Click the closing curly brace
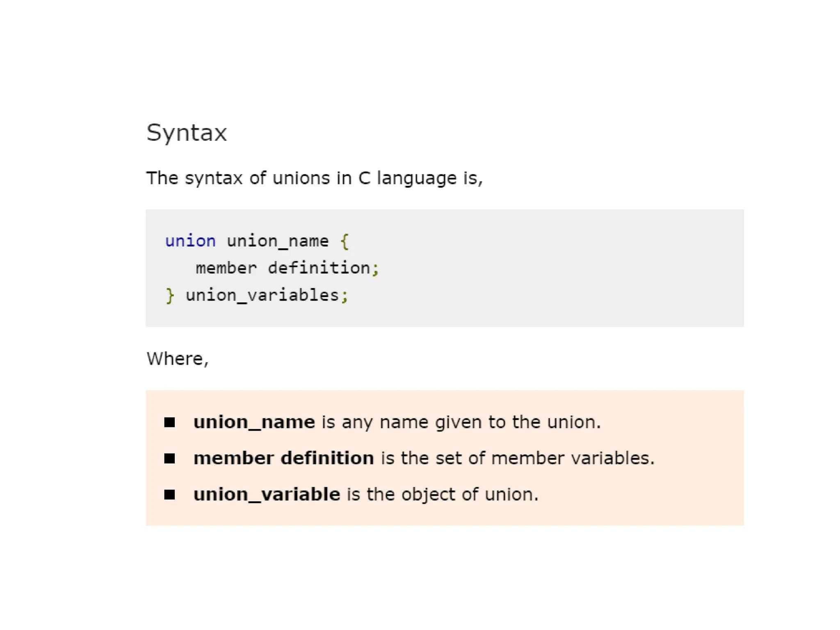 pyautogui.click(x=170, y=295)
